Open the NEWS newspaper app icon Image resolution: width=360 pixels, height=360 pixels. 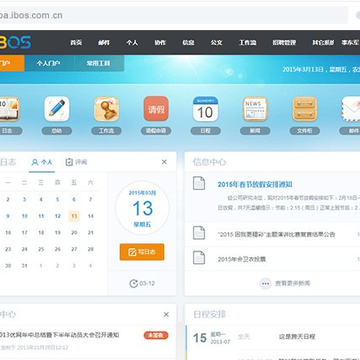coord(255,109)
